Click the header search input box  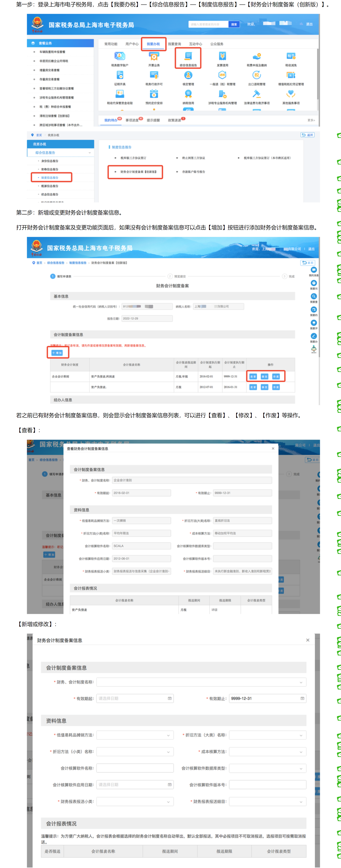click(208, 24)
